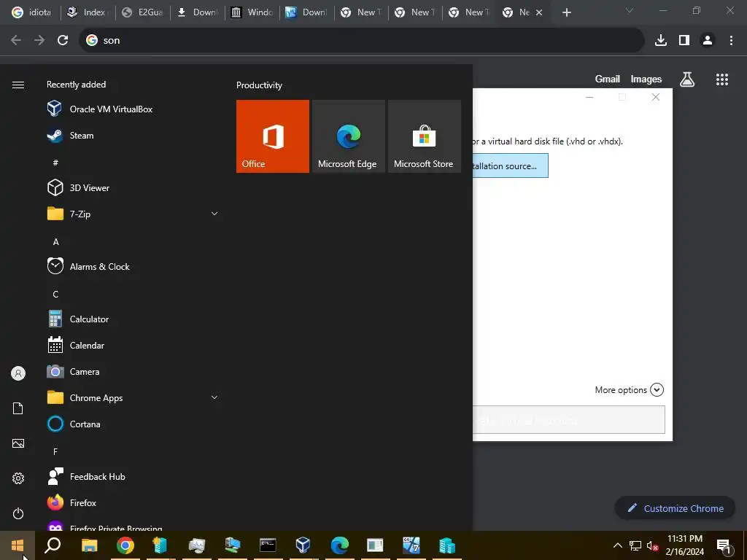Image resolution: width=747 pixels, height=560 pixels.
Task: Launch Calculator from the app list
Action: (133, 319)
